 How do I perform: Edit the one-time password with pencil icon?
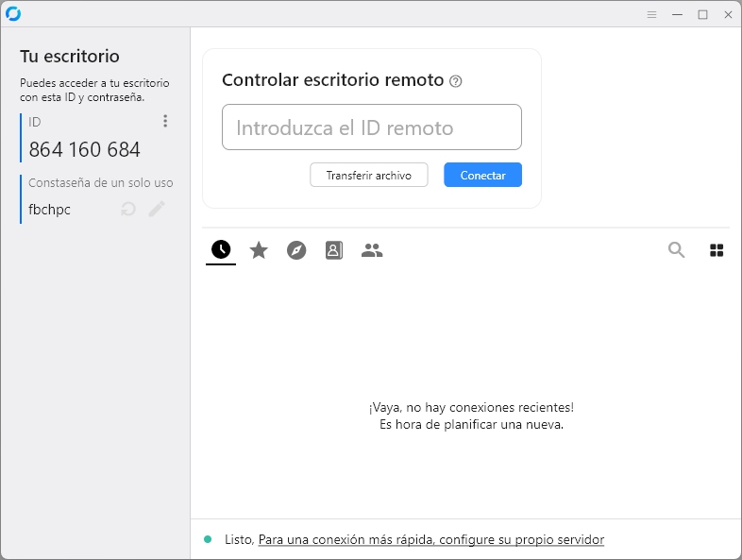click(157, 209)
